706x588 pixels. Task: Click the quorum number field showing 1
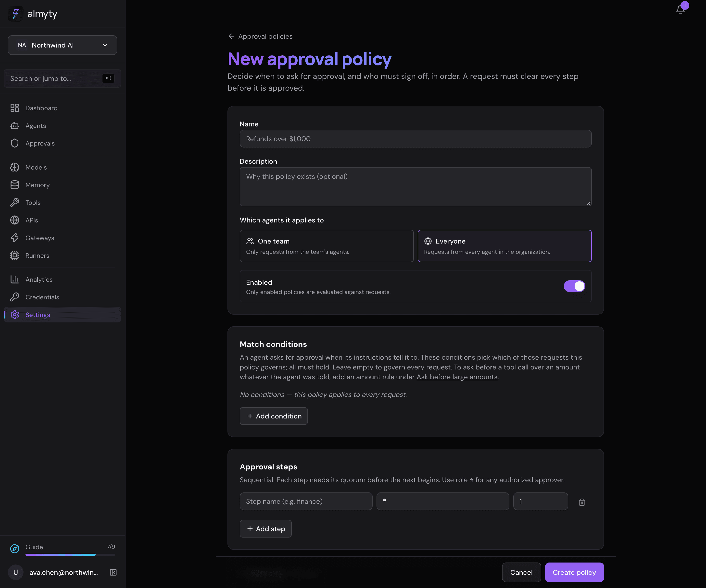click(x=541, y=501)
